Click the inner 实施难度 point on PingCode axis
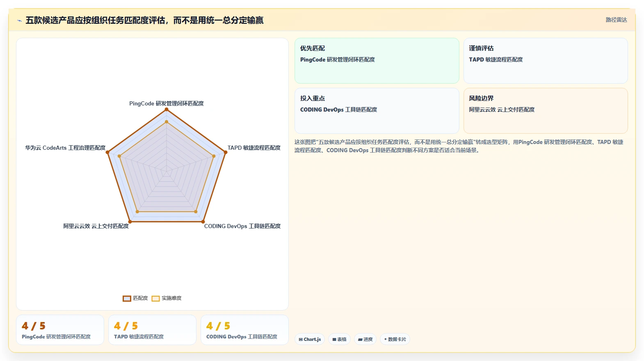Screen dimensions: 644x361 coord(167,122)
